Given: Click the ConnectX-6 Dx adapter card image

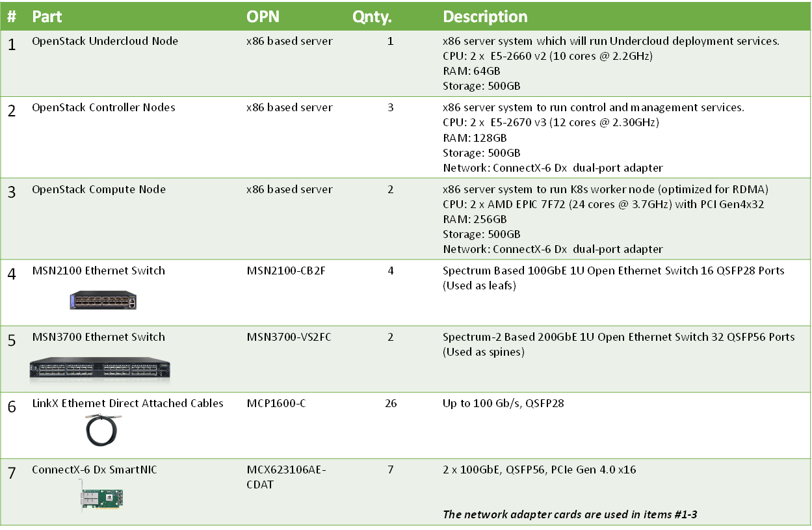Looking at the screenshot, I should [x=102, y=496].
